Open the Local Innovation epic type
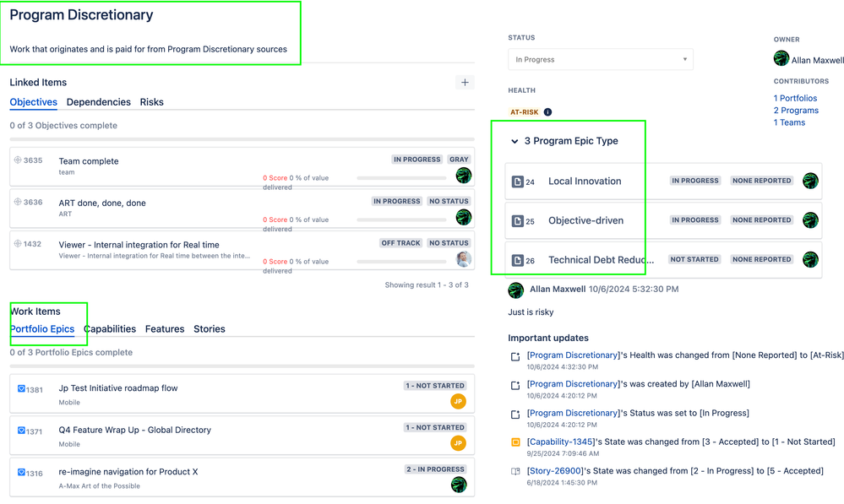 point(585,182)
